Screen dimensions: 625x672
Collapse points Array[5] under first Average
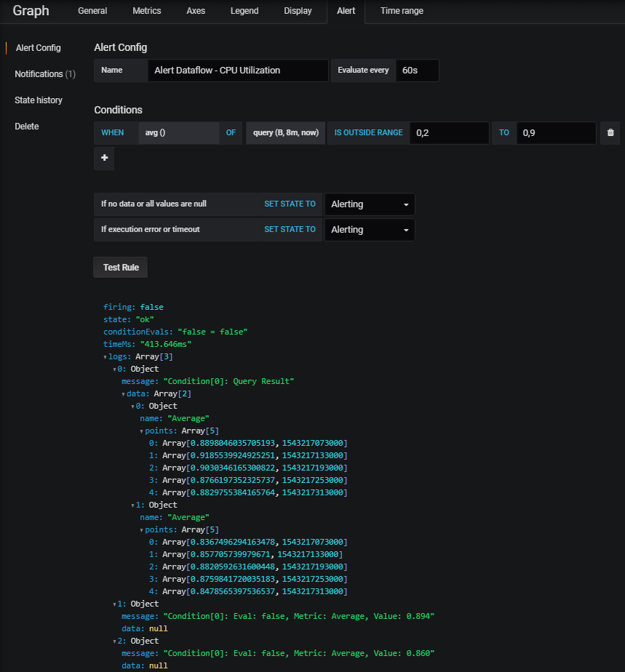[141, 430]
